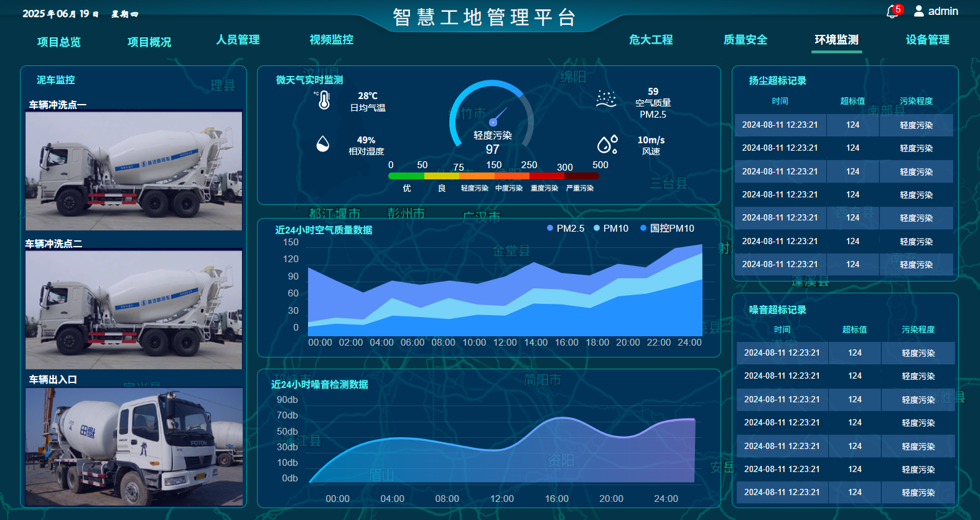Toggle the 国控PM10 legend series

pyautogui.click(x=666, y=229)
